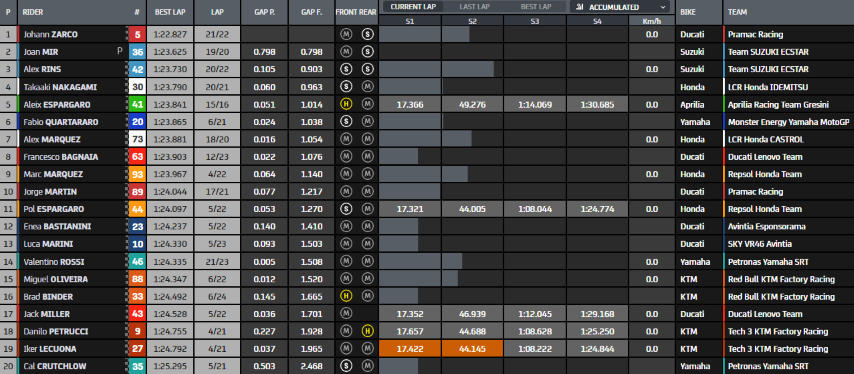This screenshot has height=374, width=854.
Task: Click Jack Miller's medium front tyre icon
Action: (345, 314)
